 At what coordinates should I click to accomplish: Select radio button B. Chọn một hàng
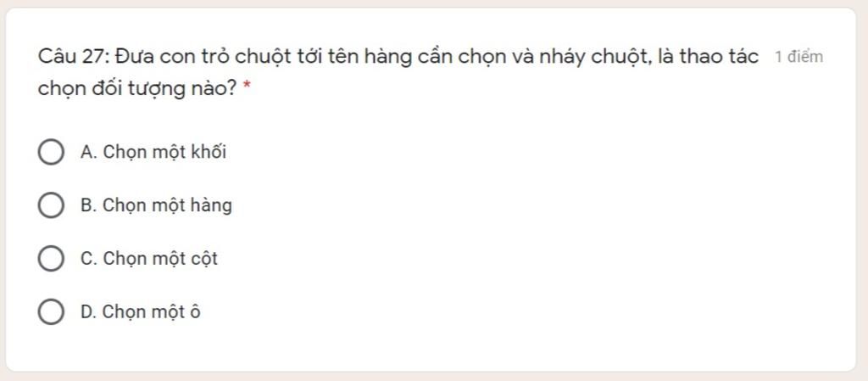(51, 205)
